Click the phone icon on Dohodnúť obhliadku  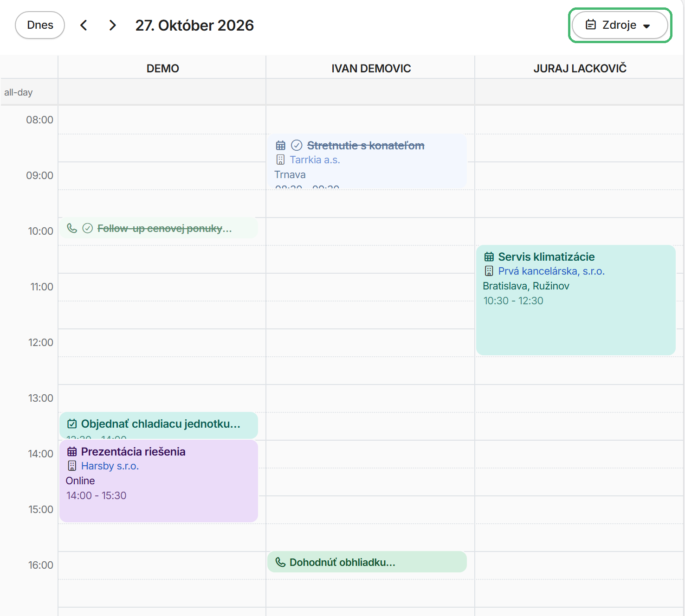pyautogui.click(x=281, y=562)
